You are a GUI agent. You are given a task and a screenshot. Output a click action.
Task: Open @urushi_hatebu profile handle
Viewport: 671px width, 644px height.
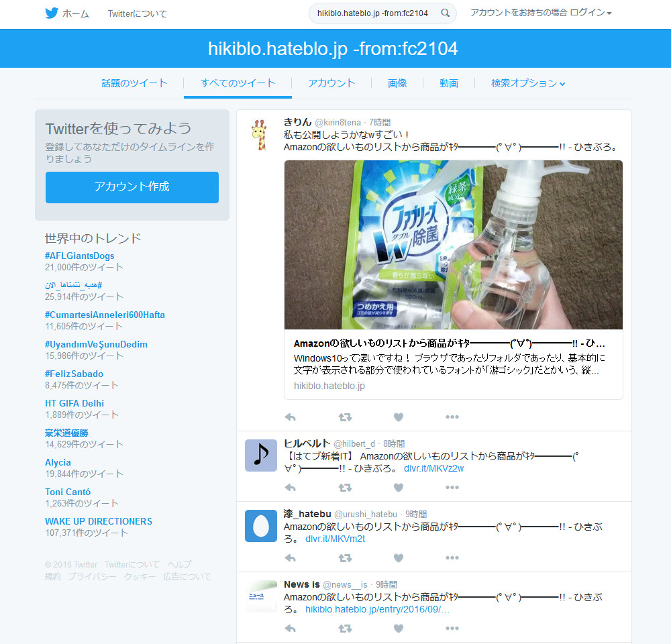pos(366,515)
